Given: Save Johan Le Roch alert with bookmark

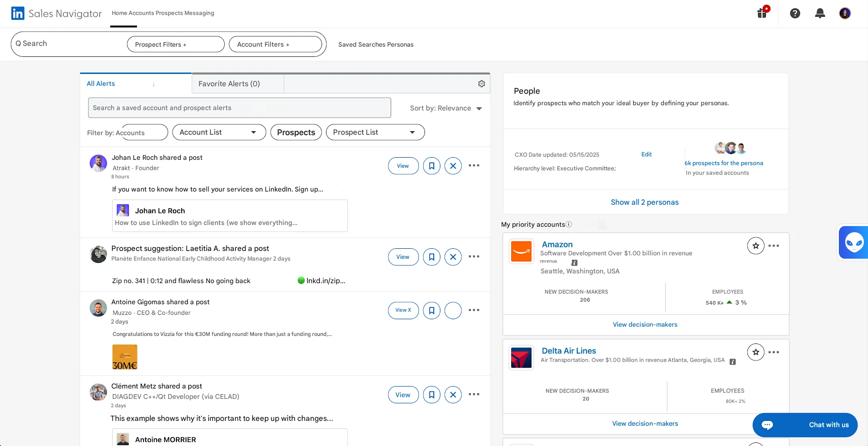Looking at the screenshot, I should 432,166.
